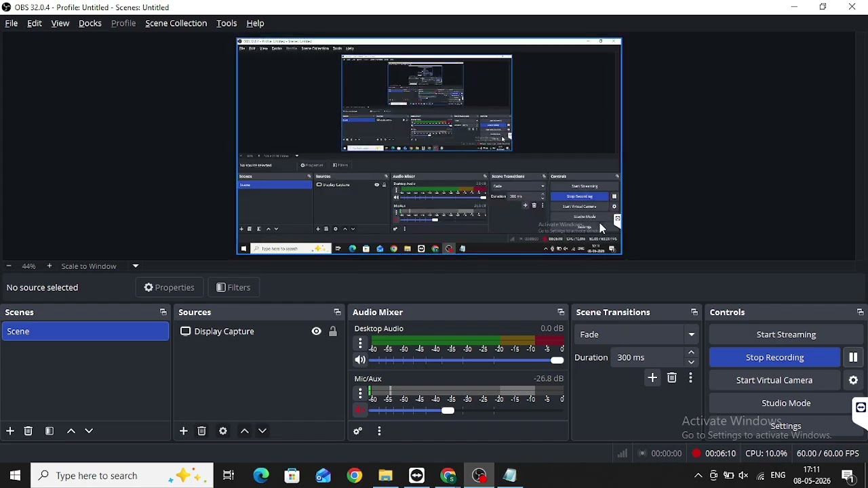Screen dimensions: 868x488
Task: Select the Scene entry in Scenes list
Action: (85, 331)
